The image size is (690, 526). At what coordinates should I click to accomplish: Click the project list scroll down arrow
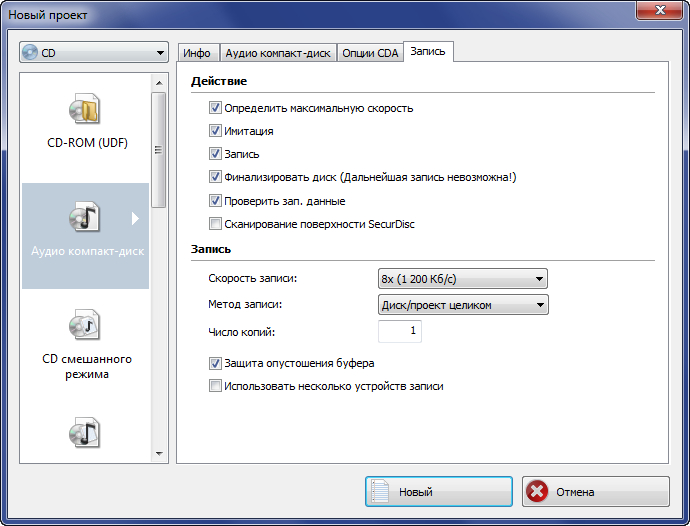(159, 453)
